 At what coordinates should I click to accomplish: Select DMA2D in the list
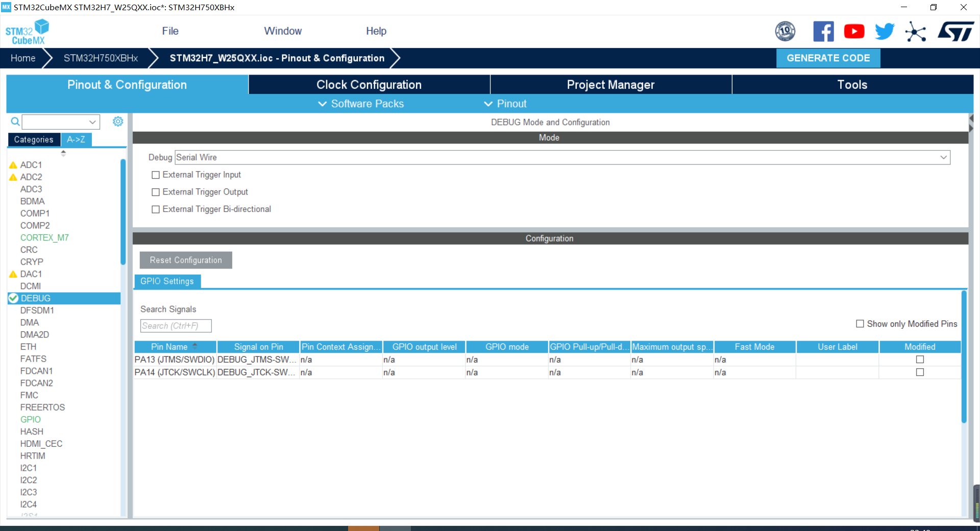tap(35, 334)
